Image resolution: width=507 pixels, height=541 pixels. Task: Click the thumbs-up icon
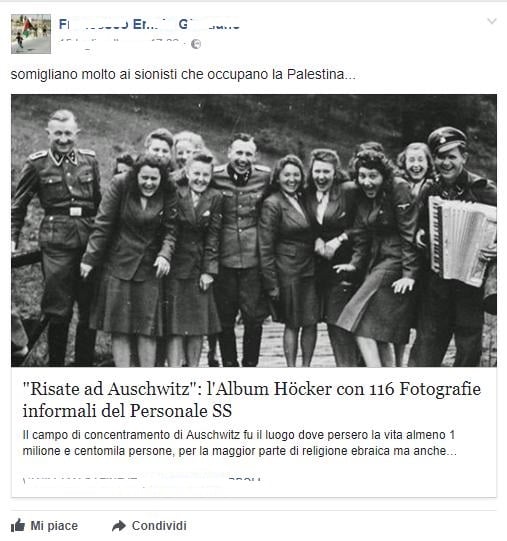[18, 526]
